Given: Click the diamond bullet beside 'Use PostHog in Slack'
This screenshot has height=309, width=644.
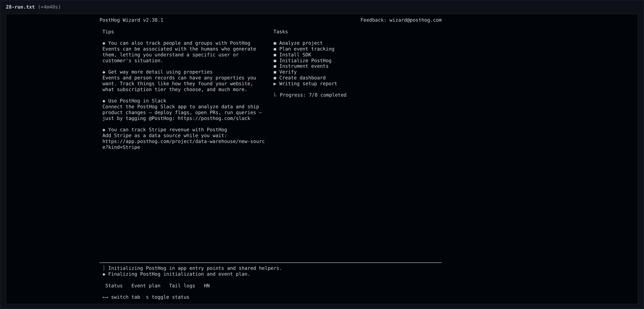Looking at the screenshot, I should point(104,101).
